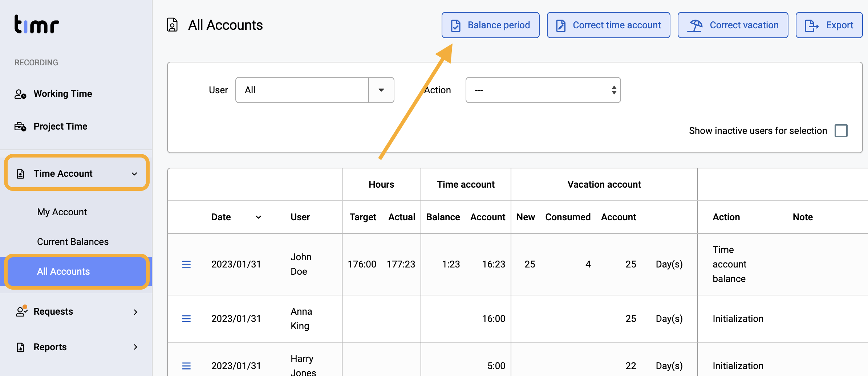Click the Export button
Screen dimensions: 868x376
tap(829, 25)
